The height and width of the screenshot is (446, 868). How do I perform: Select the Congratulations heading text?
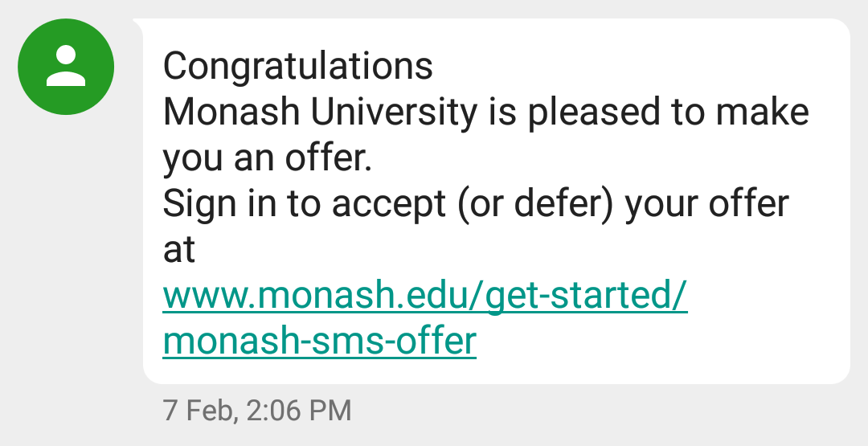298,67
